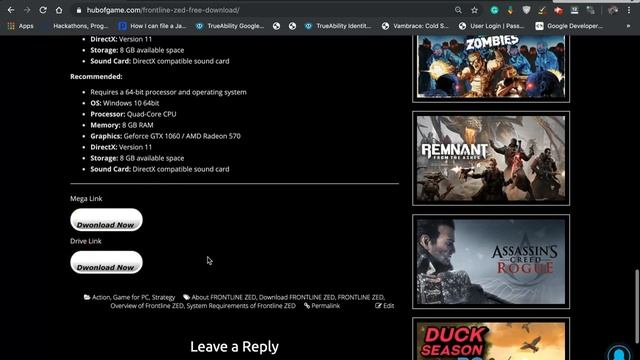This screenshot has height=360, width=640.
Task: Click the padlock site info icon
Action: pyautogui.click(x=79, y=10)
